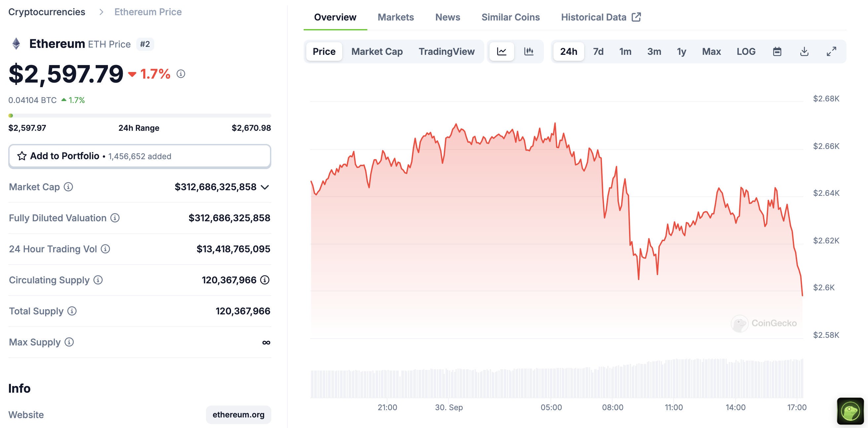Go to Cryptocurrencies breadcrumb link
Viewport: 868px width, 428px height.
point(47,12)
